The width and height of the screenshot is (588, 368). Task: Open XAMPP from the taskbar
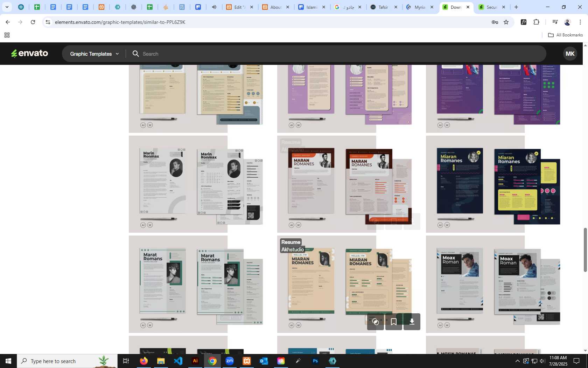[247, 361]
